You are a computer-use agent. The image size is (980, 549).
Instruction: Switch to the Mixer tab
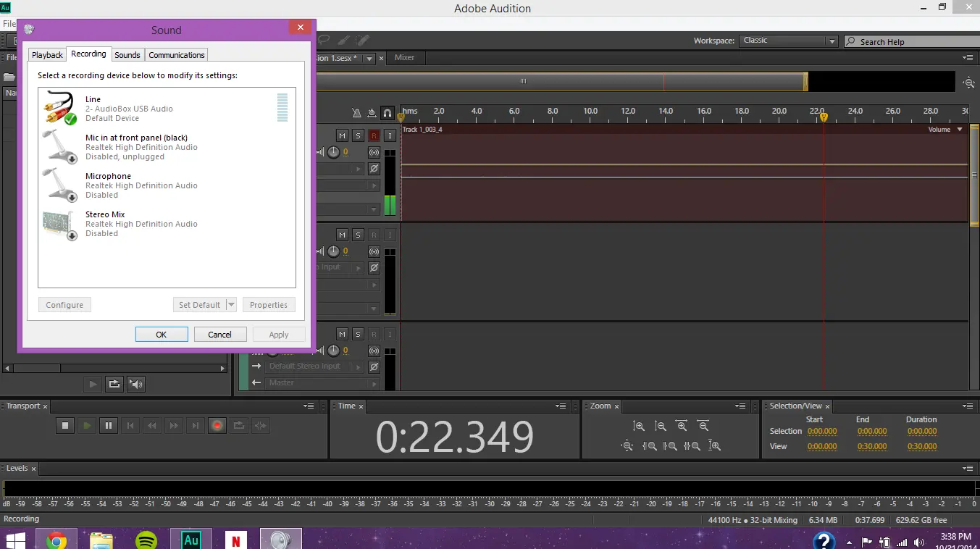[x=404, y=58]
